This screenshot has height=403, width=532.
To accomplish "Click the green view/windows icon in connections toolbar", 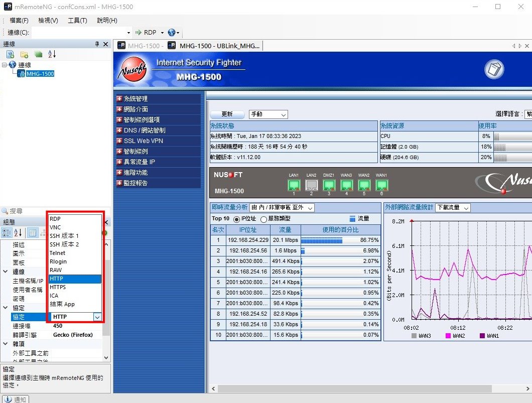I will (x=38, y=54).
